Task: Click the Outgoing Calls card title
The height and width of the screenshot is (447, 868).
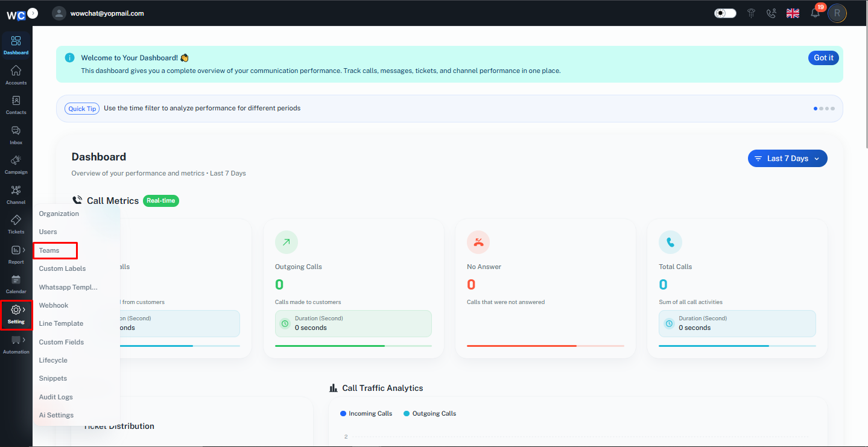Action: coord(299,267)
